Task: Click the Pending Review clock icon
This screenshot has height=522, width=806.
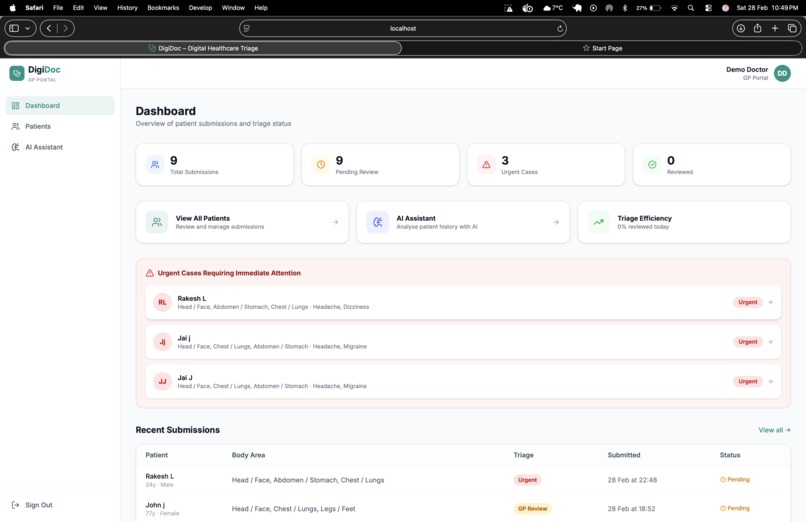Action: click(321, 165)
